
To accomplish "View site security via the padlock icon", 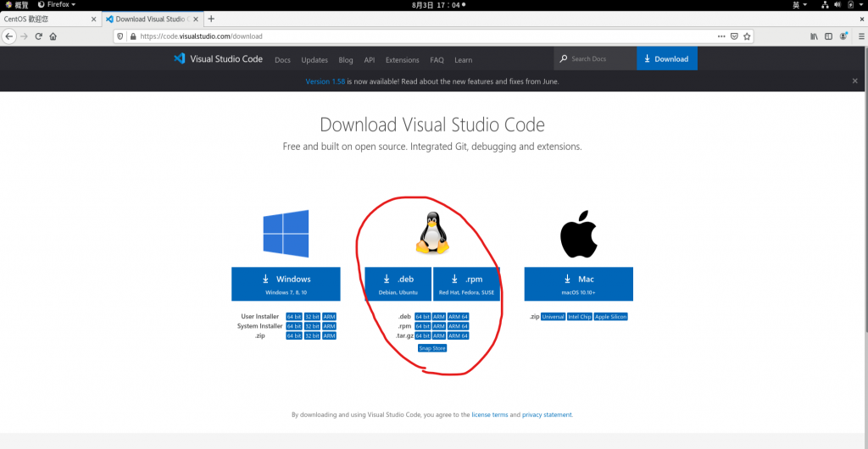I will [133, 36].
